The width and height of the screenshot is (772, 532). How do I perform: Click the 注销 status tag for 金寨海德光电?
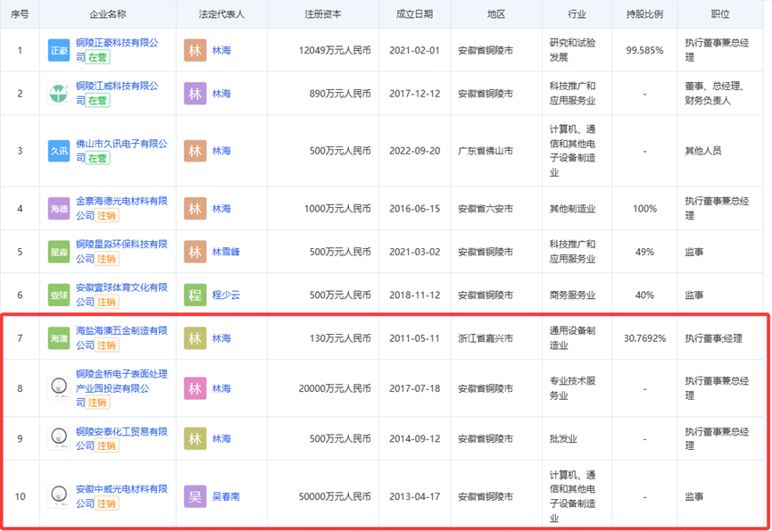106,216
